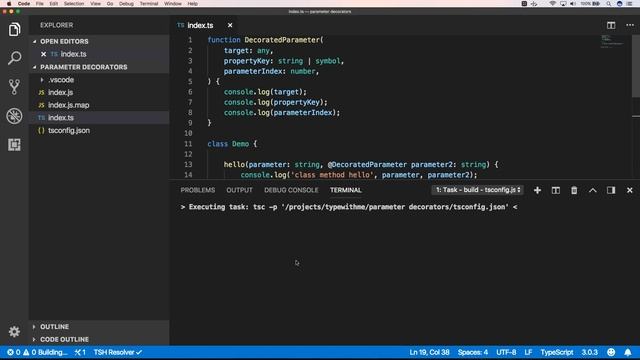640x360 pixels.
Task: Switch to the Output tab
Action: [239, 190]
